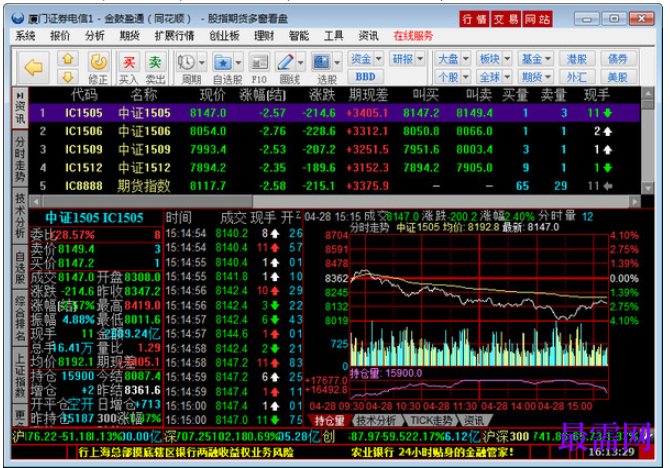Click the 行上海总部摸底辖区银行 news ticker
This screenshot has width=670, height=468.
(185, 452)
